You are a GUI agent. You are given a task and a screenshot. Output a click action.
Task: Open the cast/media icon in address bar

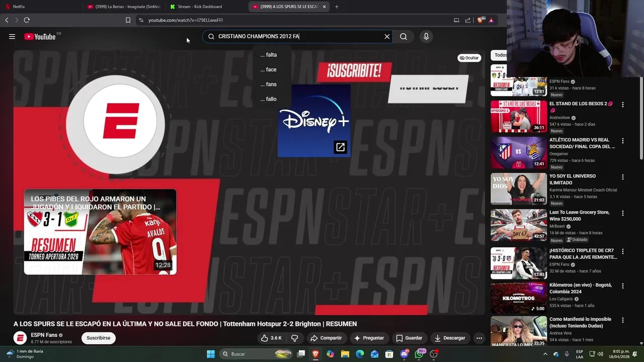tap(456, 20)
